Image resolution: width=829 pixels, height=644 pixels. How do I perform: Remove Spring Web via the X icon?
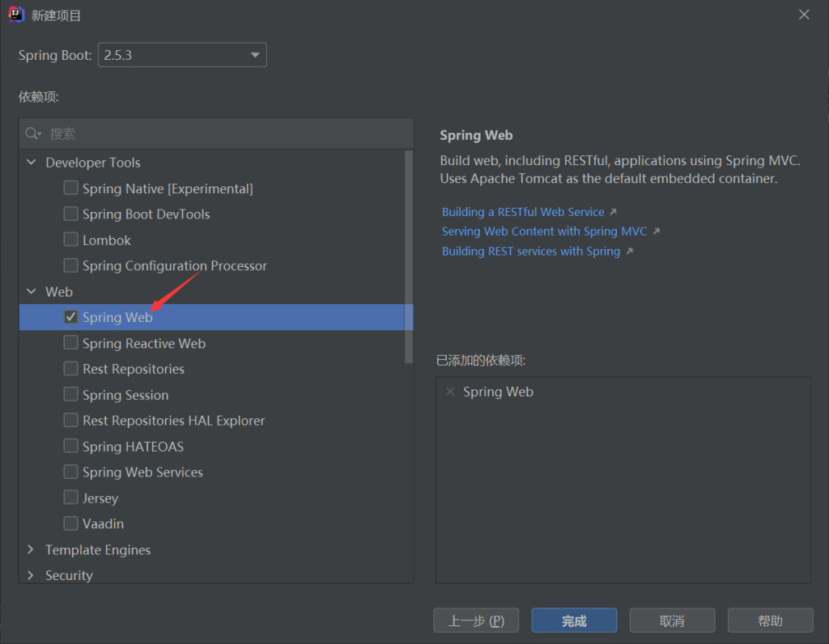pyautogui.click(x=450, y=392)
